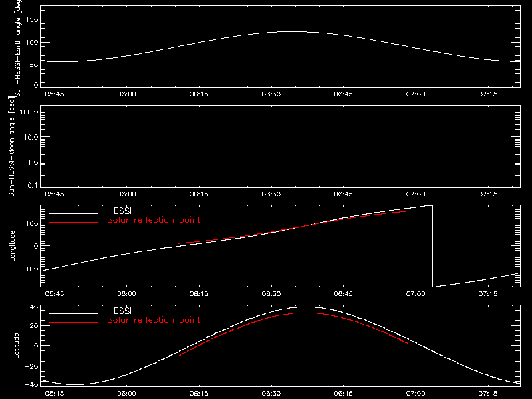This screenshot has height=399, width=532.
Task: Click the 40 tick on Latitude axis
Action: point(34,307)
